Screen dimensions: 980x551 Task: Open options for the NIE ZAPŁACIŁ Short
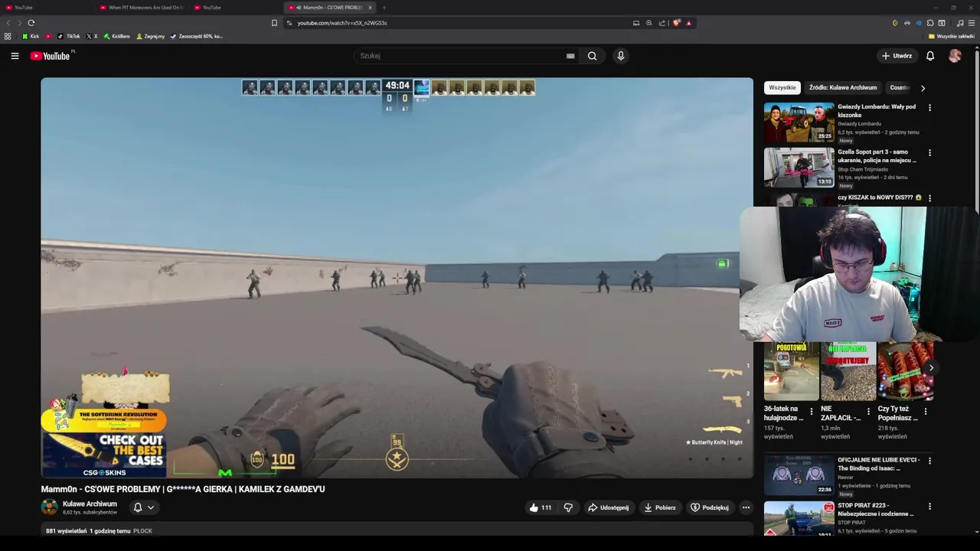tap(868, 412)
